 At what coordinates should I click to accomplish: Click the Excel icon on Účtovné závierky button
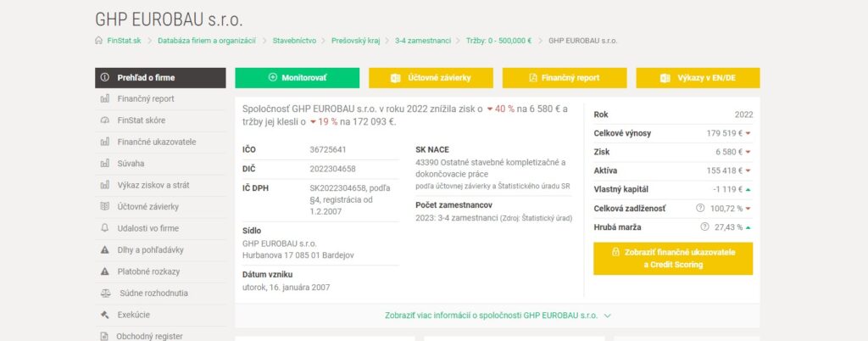point(395,78)
